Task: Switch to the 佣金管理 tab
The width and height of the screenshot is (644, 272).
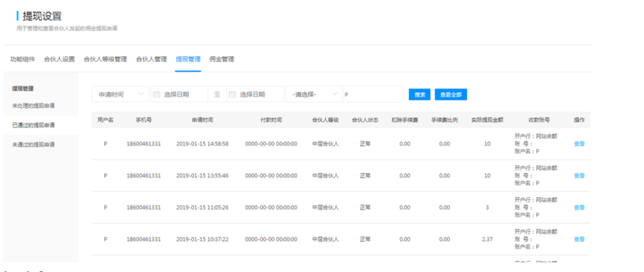Action: (x=222, y=59)
